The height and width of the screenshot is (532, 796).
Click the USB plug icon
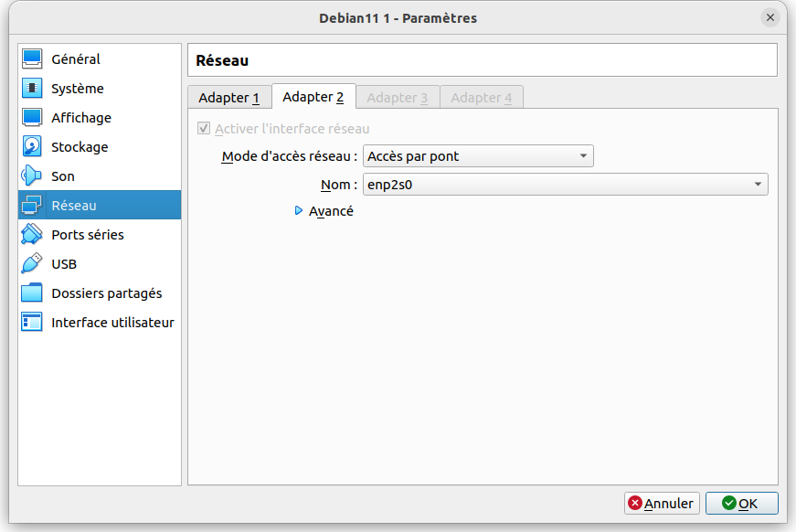point(32,264)
